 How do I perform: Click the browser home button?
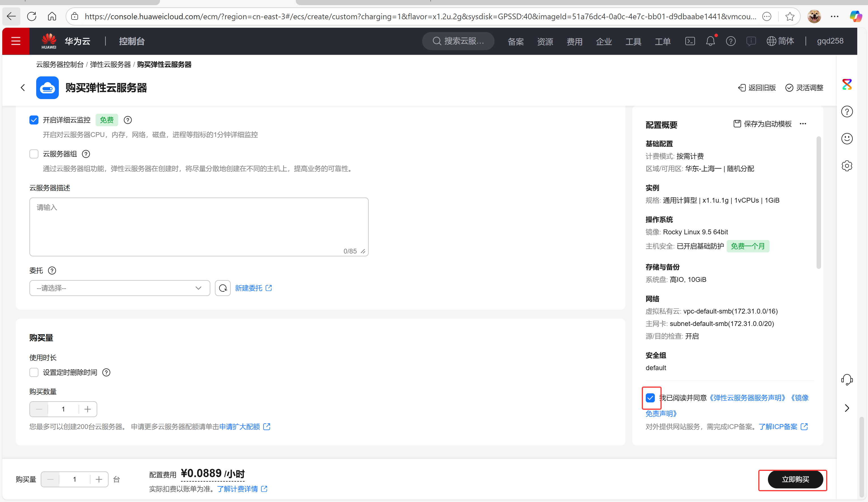52,16
